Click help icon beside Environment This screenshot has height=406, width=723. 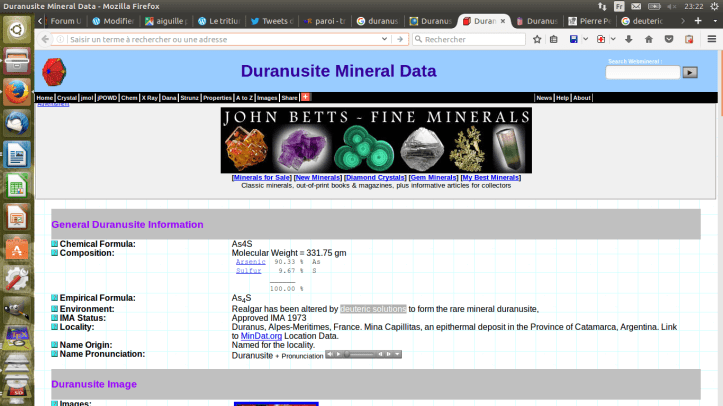(54, 309)
